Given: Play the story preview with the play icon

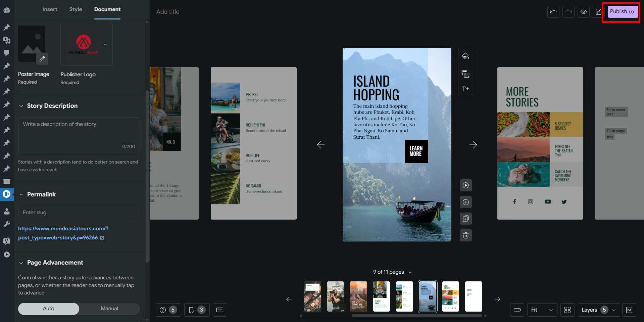Looking at the screenshot, I should (x=465, y=185).
